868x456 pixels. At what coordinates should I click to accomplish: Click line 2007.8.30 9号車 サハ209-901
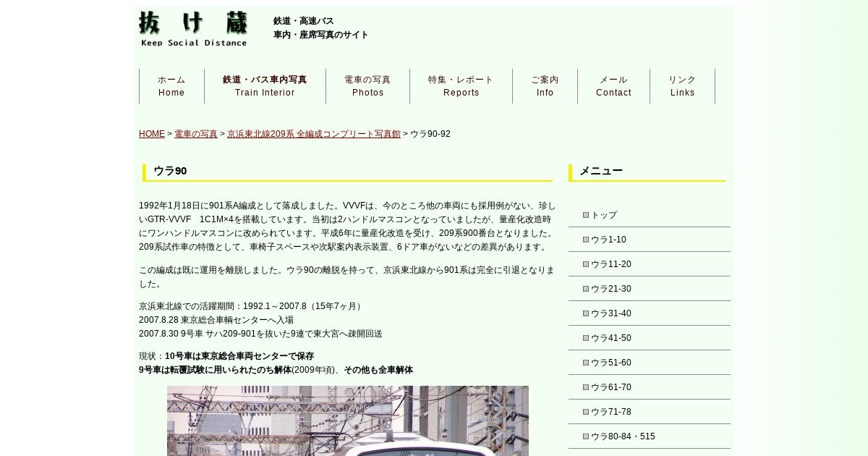tap(260, 334)
